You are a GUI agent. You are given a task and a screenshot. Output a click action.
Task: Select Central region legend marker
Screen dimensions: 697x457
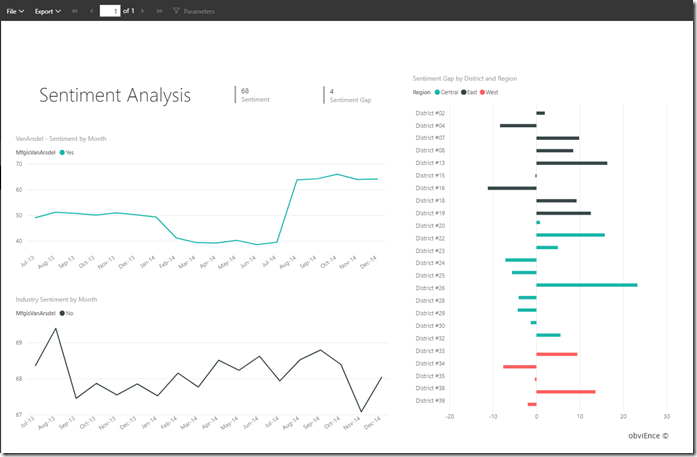pyautogui.click(x=439, y=92)
